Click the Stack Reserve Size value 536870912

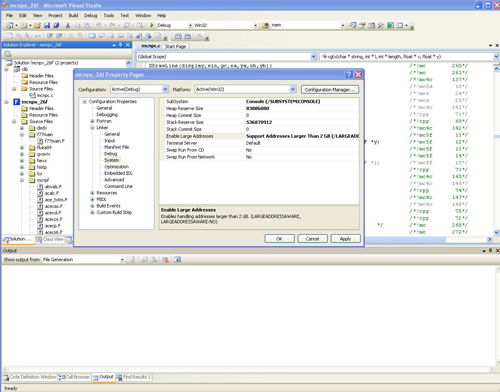point(259,122)
